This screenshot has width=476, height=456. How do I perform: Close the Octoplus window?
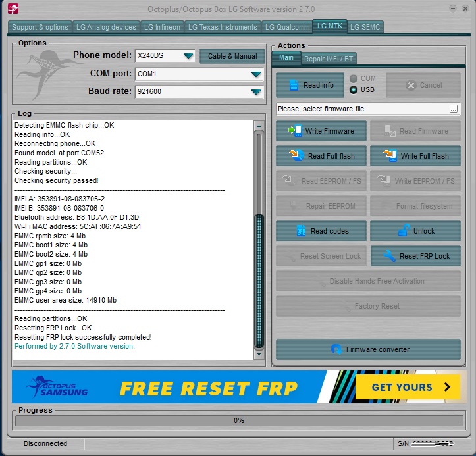pyautogui.click(x=465, y=9)
